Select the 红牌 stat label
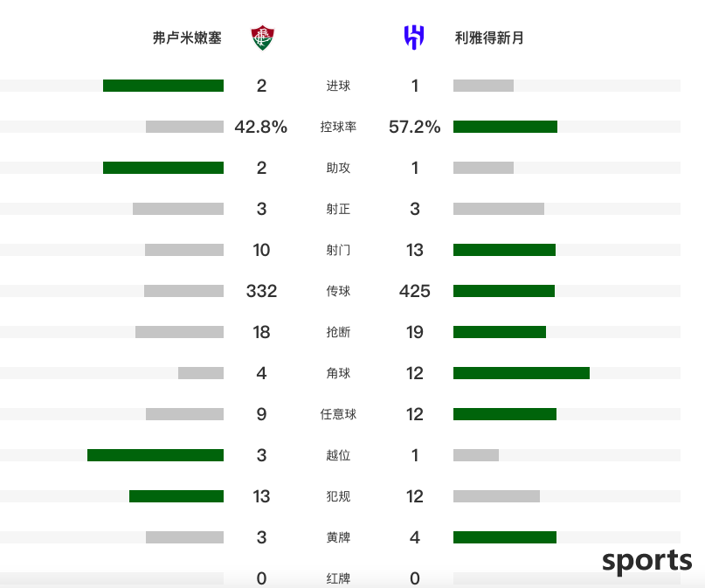This screenshot has width=705, height=588. point(338,578)
